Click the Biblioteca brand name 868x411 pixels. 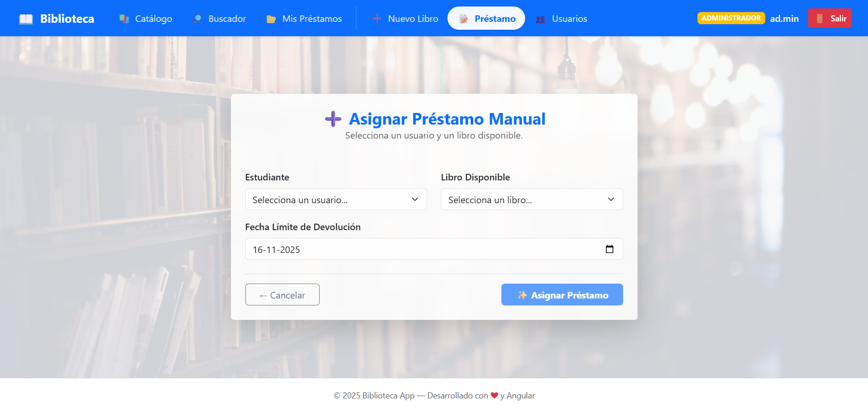(x=67, y=19)
